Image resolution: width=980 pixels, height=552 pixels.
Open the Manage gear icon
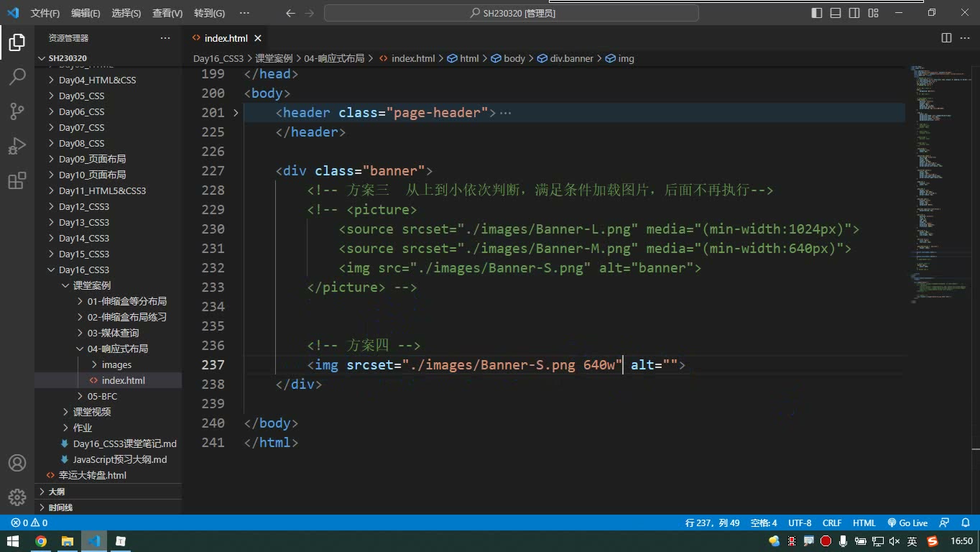[17, 497]
